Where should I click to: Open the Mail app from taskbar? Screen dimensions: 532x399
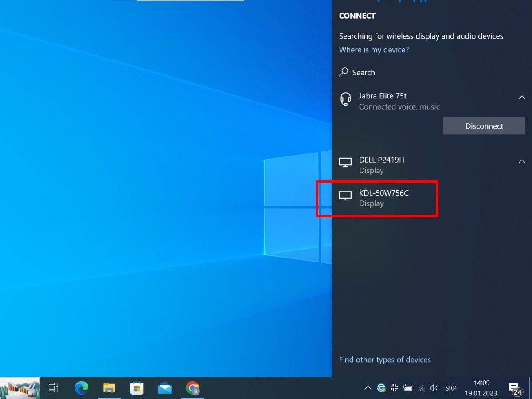tap(164, 388)
